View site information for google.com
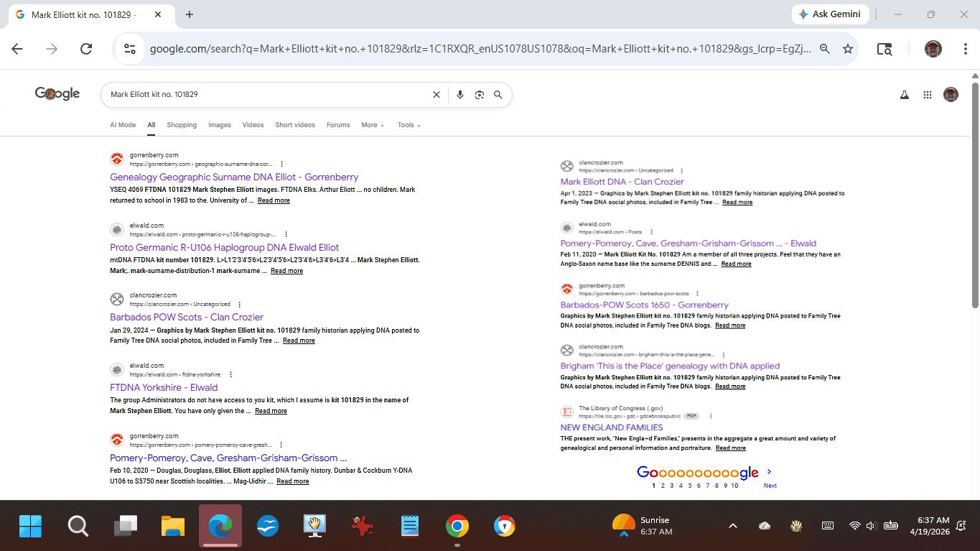Viewport: 980px width, 551px height. click(130, 49)
